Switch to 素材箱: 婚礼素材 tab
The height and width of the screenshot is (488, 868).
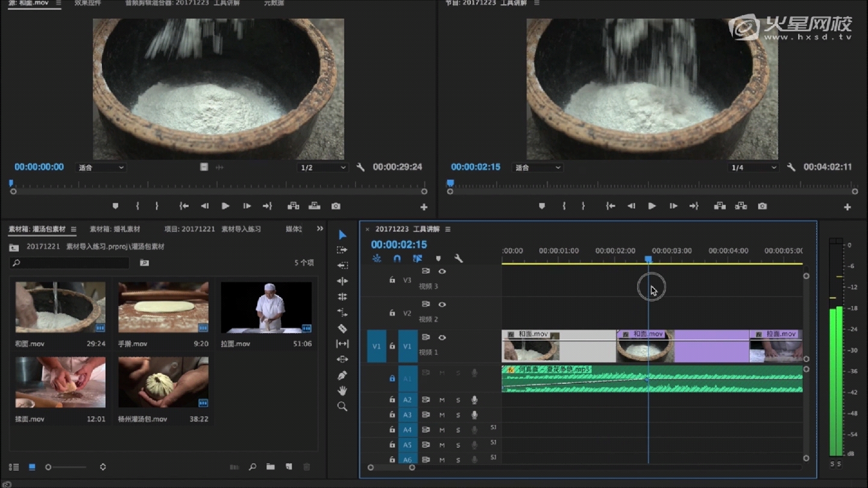tap(115, 229)
